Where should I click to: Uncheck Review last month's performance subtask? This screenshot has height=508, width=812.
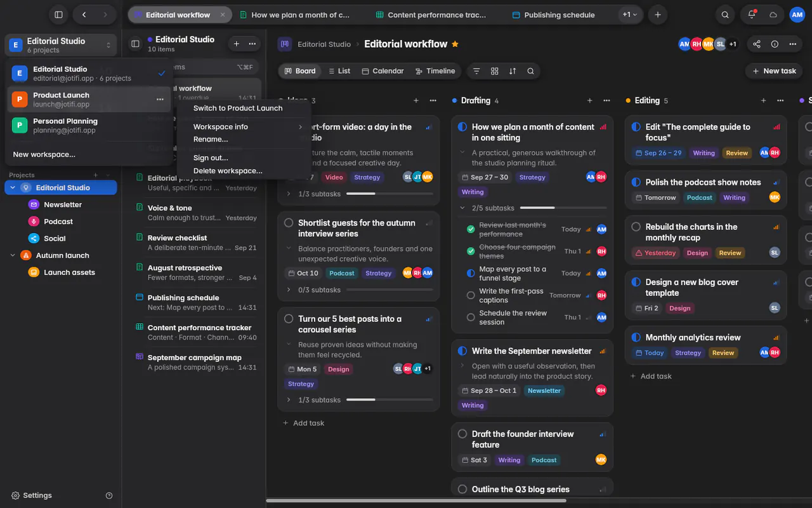pyautogui.click(x=471, y=229)
